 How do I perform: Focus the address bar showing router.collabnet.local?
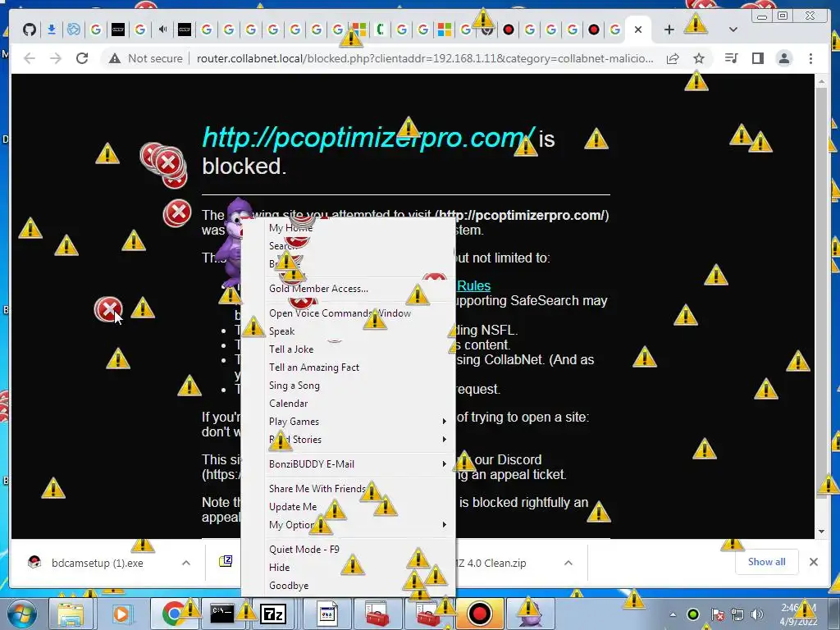pos(425,58)
